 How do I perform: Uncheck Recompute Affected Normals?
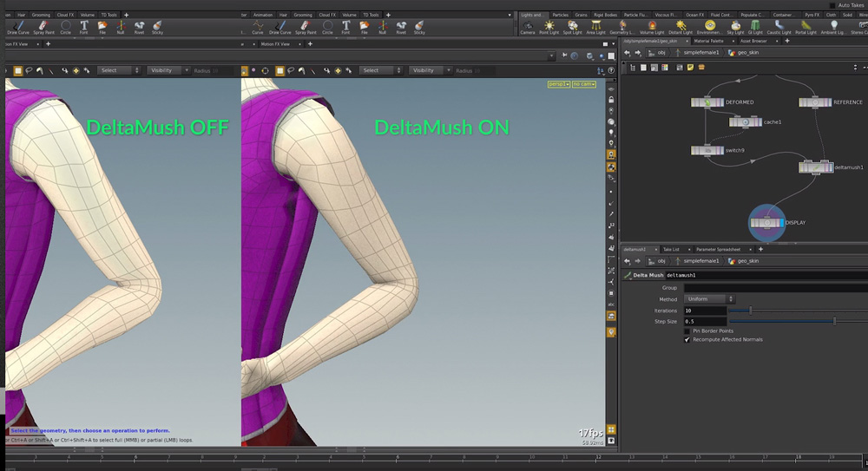point(687,340)
